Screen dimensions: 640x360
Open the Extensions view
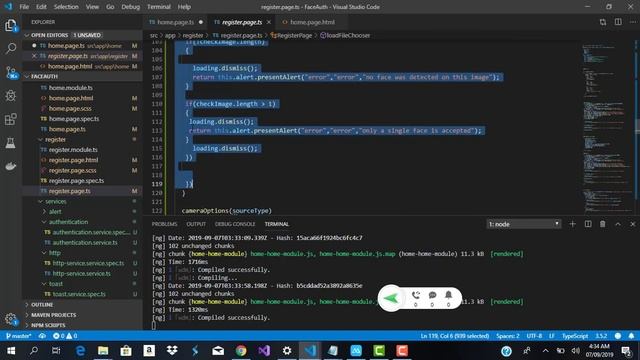[11, 119]
